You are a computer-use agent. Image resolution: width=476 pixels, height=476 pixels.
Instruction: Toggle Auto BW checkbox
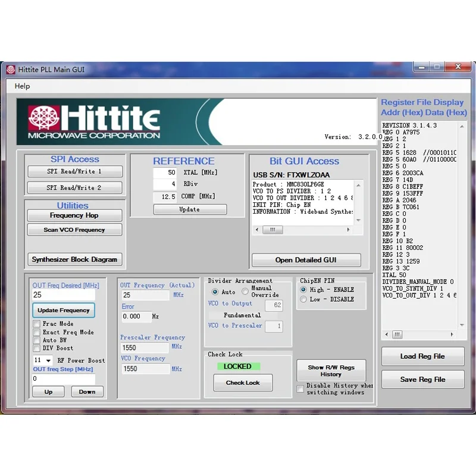click(36, 340)
